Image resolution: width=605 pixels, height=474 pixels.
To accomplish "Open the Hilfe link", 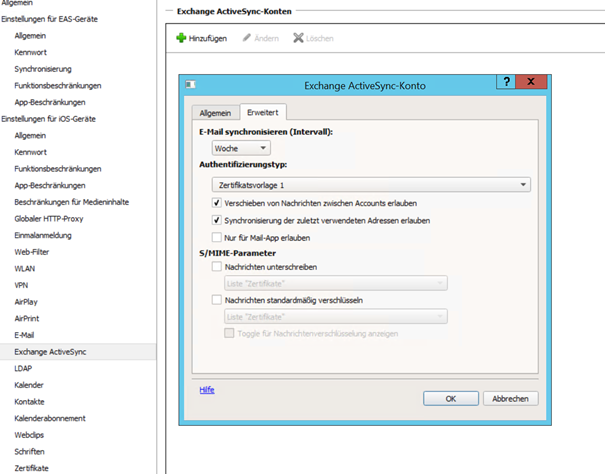I will 207,390.
